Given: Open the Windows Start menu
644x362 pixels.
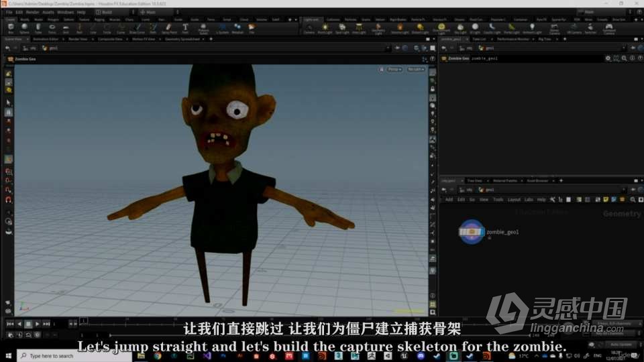Looking at the screenshot, I should [x=8, y=355].
